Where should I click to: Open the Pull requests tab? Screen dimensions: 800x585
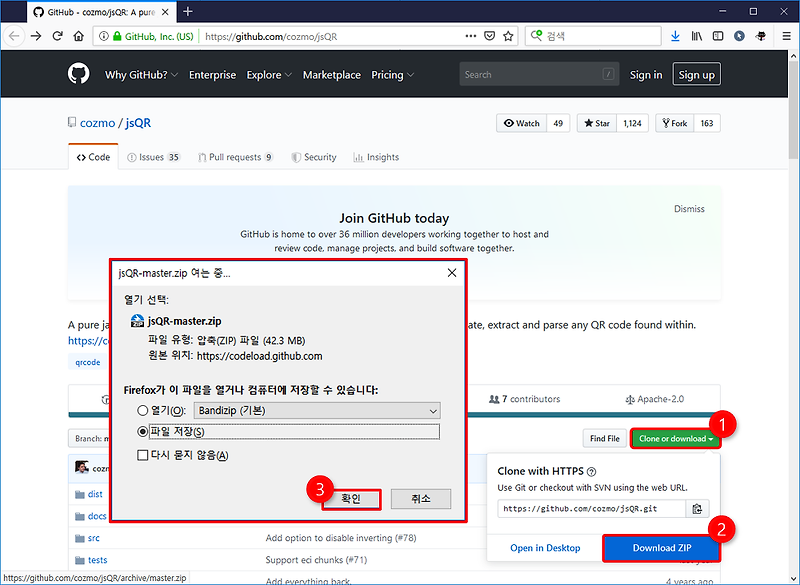point(235,157)
